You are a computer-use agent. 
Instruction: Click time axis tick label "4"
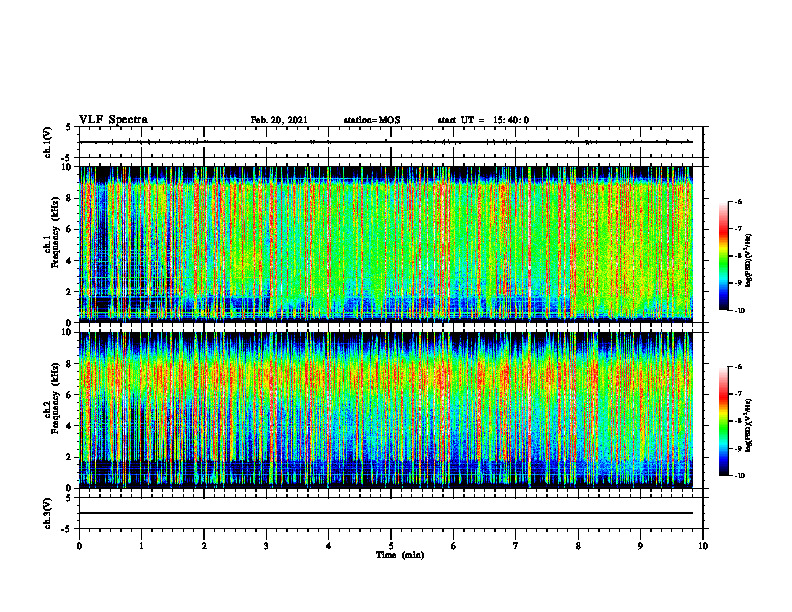(x=329, y=546)
